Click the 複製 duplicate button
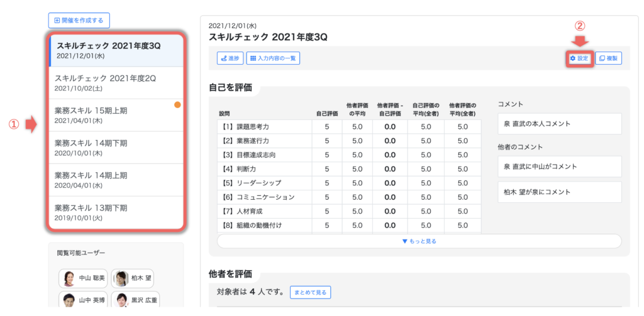This screenshot has width=644, height=316. click(x=608, y=58)
